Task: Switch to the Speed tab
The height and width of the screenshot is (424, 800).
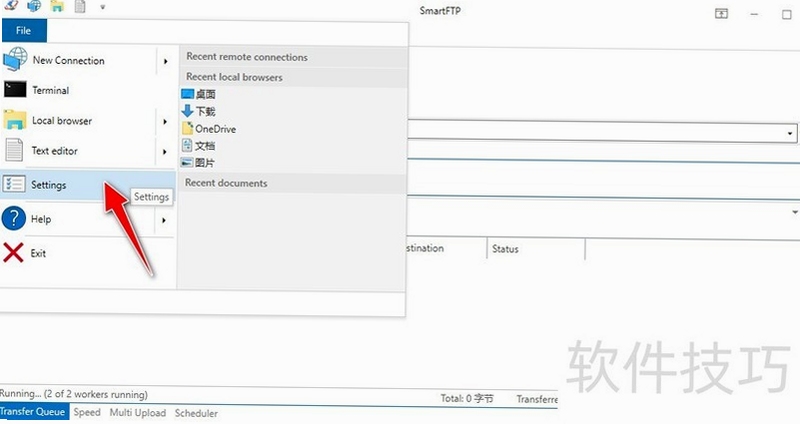Action: click(87, 412)
